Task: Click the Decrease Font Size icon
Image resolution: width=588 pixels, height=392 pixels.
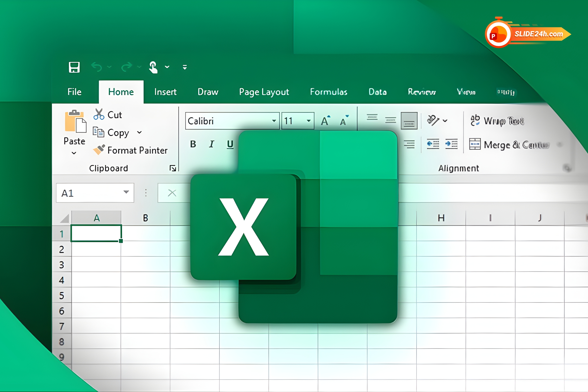Action: (344, 121)
